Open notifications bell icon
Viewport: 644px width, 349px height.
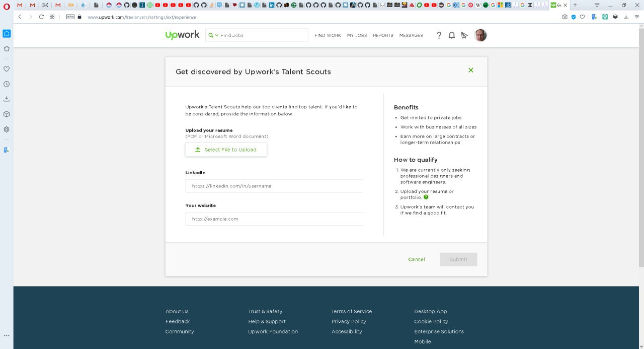(x=452, y=35)
